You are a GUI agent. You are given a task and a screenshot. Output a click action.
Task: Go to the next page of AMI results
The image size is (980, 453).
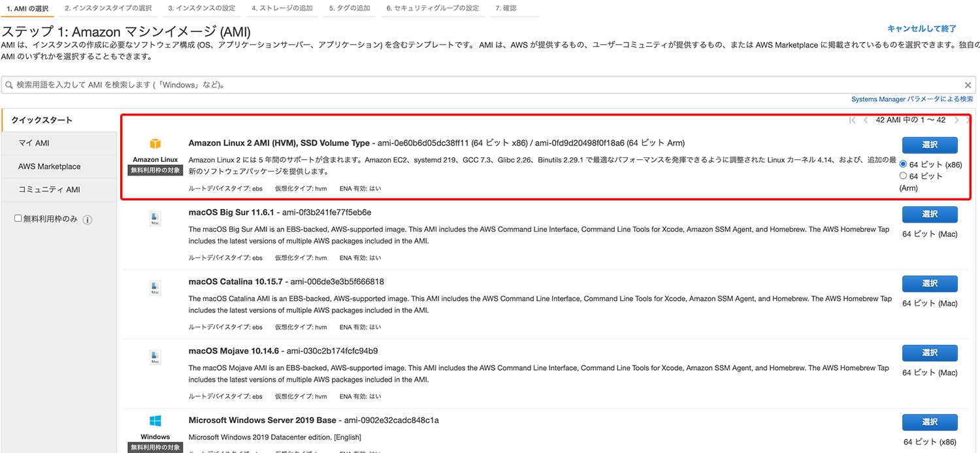click(956, 120)
